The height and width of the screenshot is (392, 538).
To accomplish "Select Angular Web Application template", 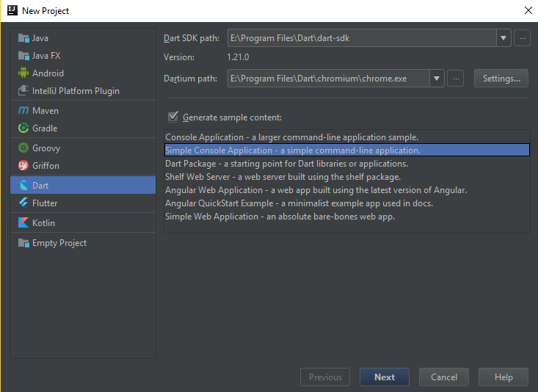I will [316, 190].
